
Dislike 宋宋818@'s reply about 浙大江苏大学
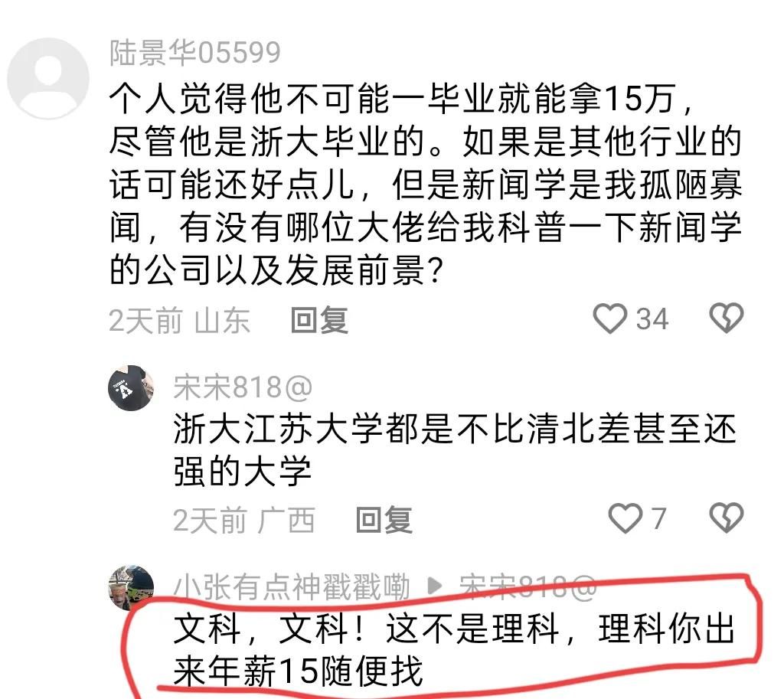tap(727, 518)
